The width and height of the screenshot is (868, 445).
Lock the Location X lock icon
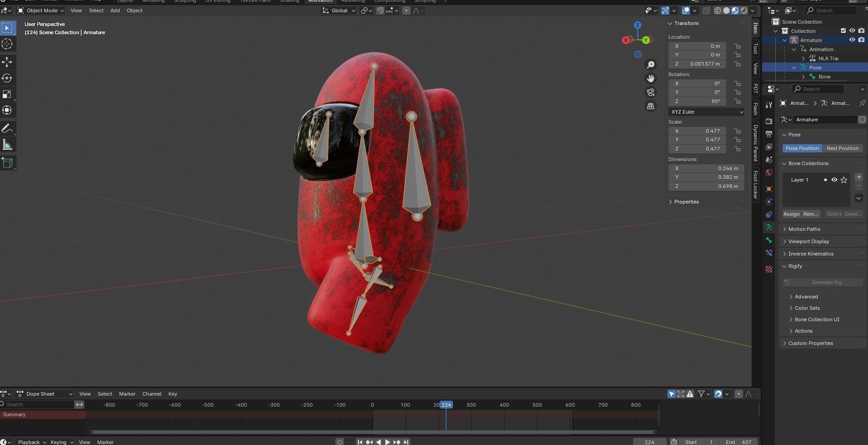[737, 46]
